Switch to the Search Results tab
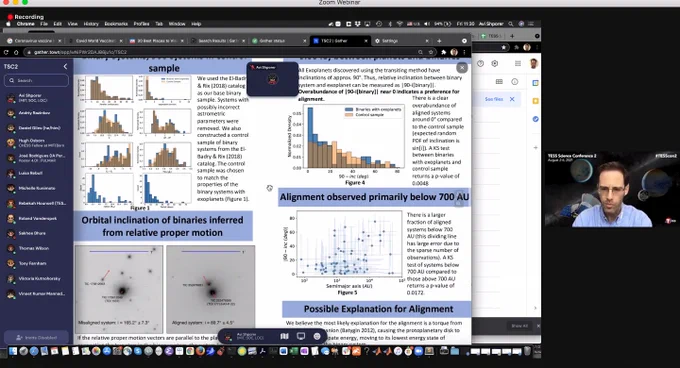The image size is (680, 368). (218, 41)
